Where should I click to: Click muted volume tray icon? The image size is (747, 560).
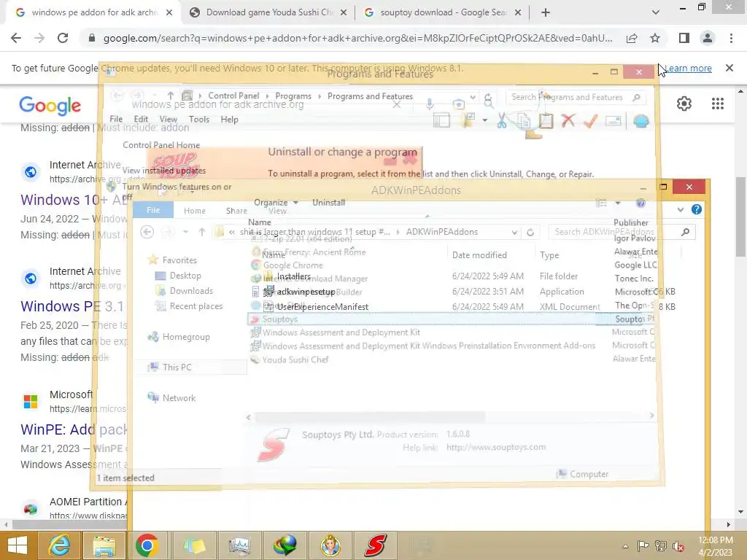(x=678, y=546)
